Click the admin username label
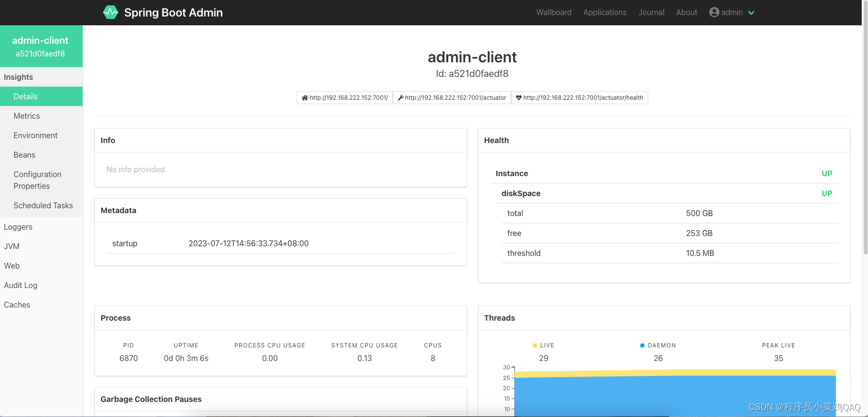The image size is (868, 417). pyautogui.click(x=732, y=12)
